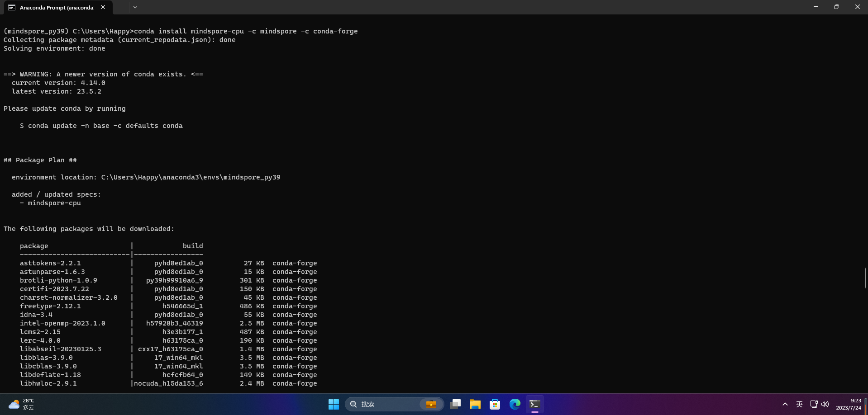
Task: Open the terminal profile dropdown arrow
Action: pyautogui.click(x=135, y=7)
